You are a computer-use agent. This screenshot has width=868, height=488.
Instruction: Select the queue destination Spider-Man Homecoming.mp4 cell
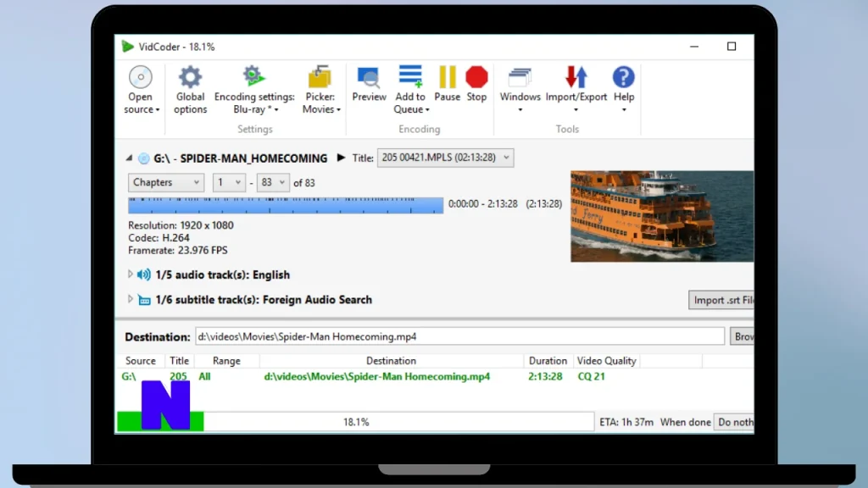[x=377, y=376]
